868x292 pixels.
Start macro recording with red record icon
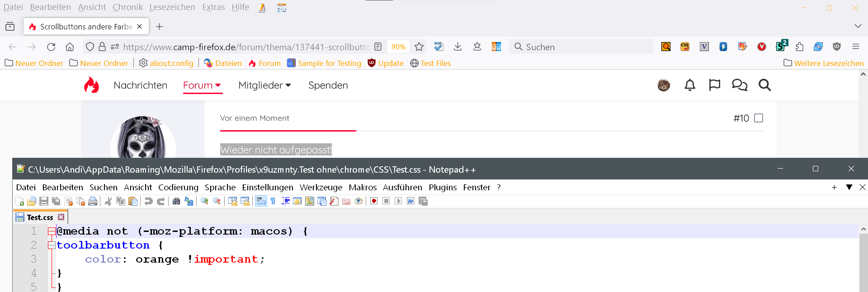(x=374, y=201)
